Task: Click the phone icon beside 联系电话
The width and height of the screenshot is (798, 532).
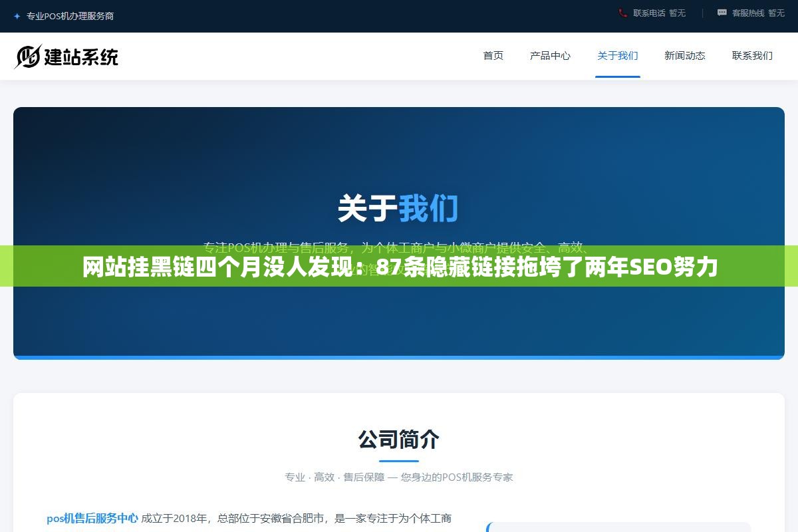Action: click(623, 13)
